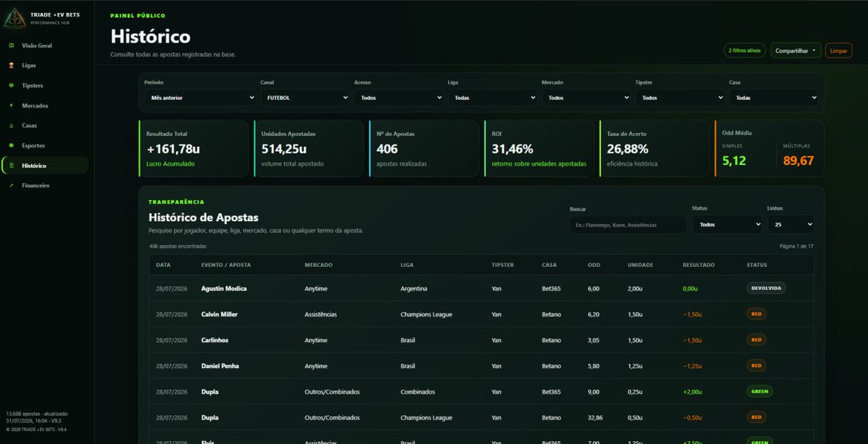
Task: Click the Financeiro chart icon
Action: point(11,186)
